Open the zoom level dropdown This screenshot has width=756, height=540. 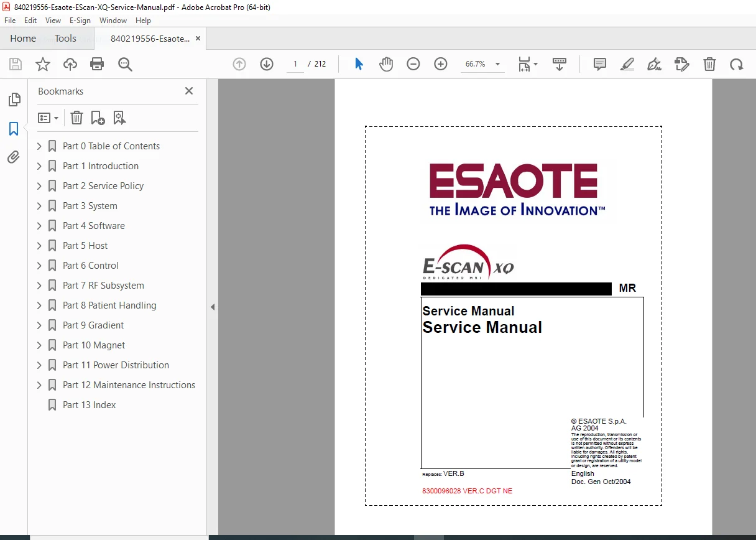[x=497, y=64]
